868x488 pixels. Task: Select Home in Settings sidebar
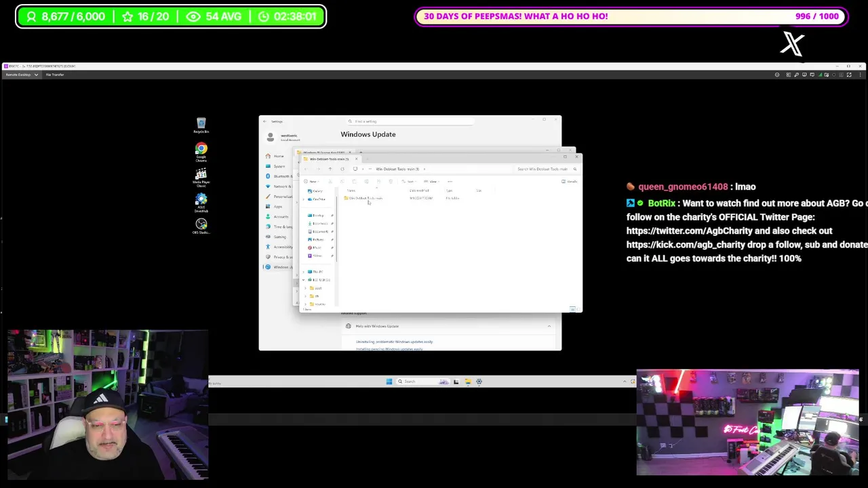pyautogui.click(x=275, y=156)
